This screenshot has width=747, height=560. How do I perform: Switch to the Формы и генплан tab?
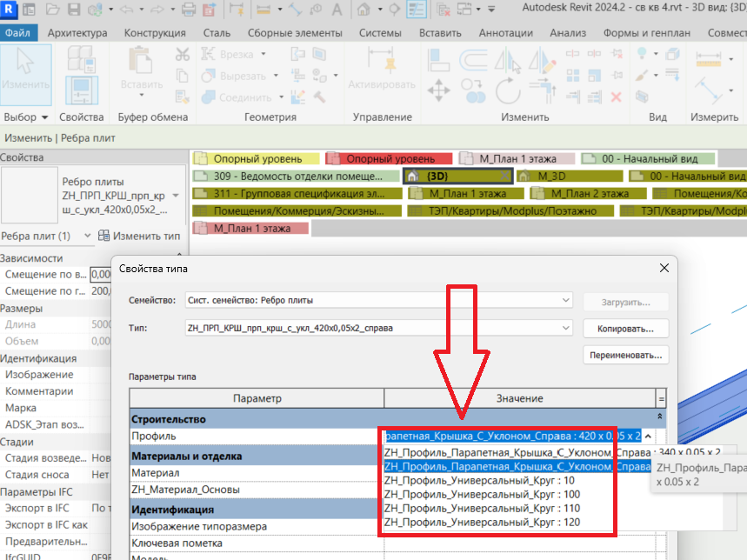647,33
